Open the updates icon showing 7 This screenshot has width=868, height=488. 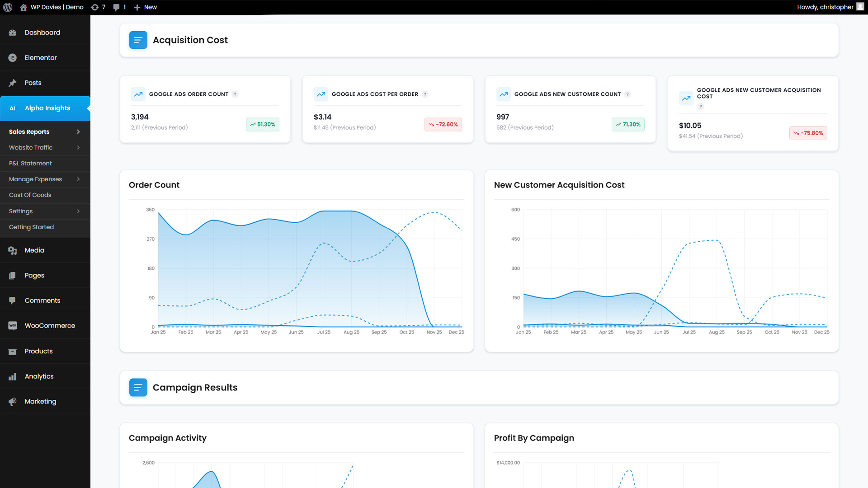point(97,7)
